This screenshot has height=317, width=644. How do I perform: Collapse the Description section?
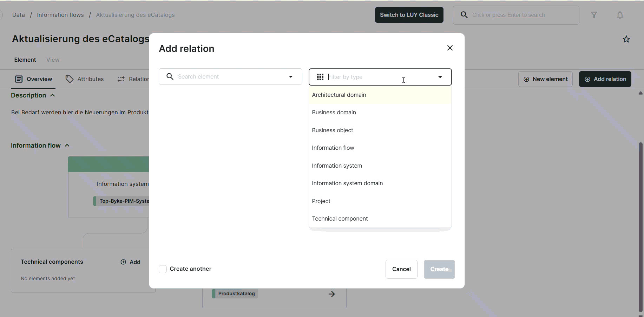53,95
